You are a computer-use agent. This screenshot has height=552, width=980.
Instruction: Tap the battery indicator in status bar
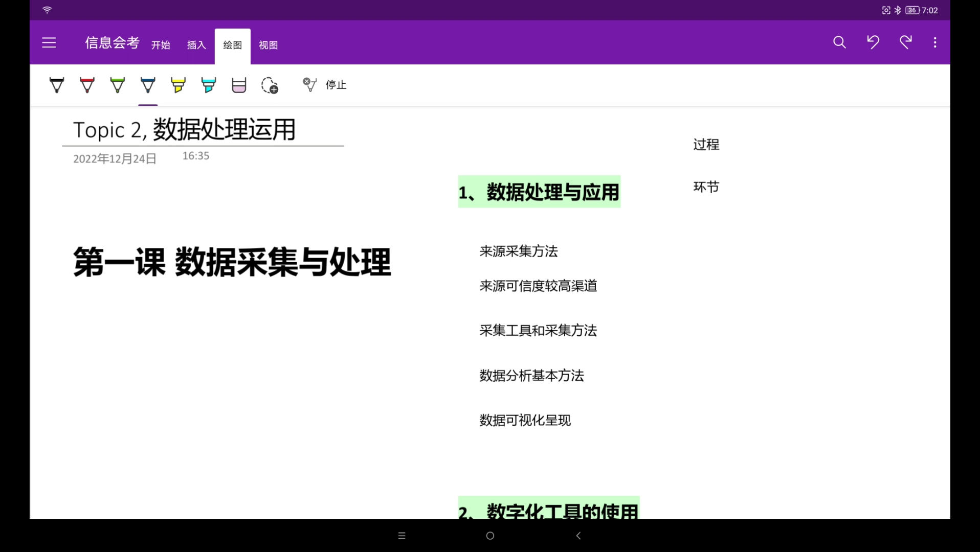point(912,10)
